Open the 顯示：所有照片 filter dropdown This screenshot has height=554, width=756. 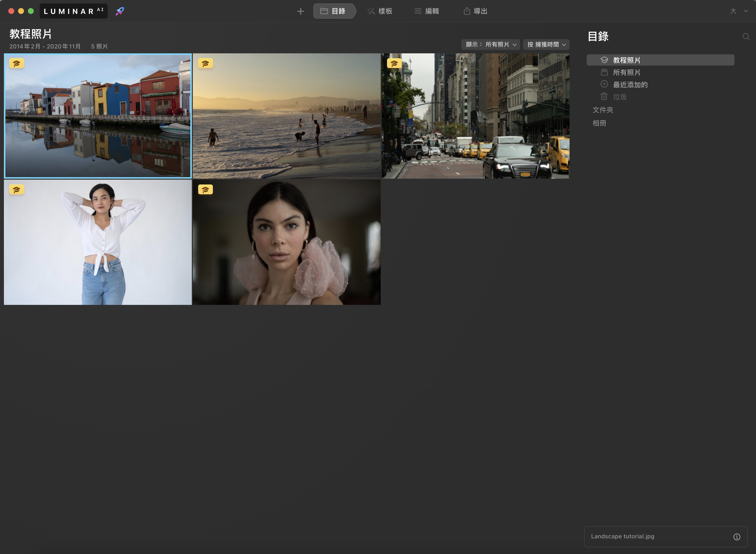[x=491, y=45]
